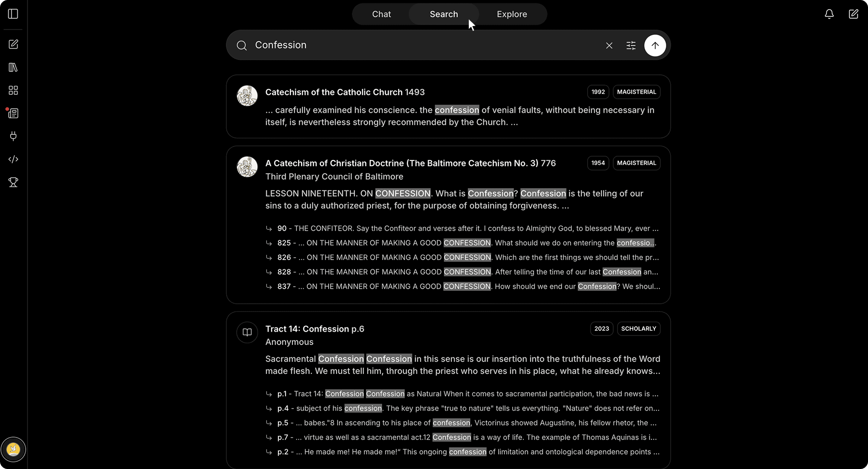Image resolution: width=868 pixels, height=469 pixels.
Task: Click the user avatar at bottom left
Action: pyautogui.click(x=14, y=450)
